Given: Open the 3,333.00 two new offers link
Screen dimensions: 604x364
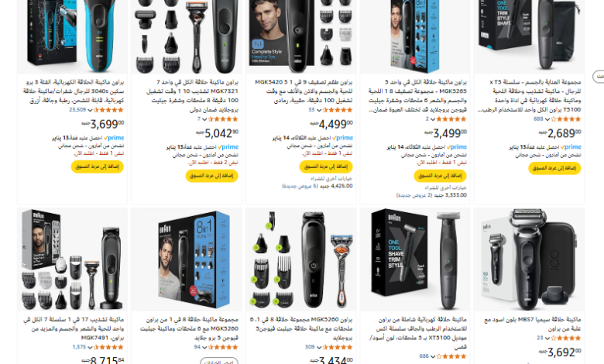Looking at the screenshot, I should coord(431,195).
